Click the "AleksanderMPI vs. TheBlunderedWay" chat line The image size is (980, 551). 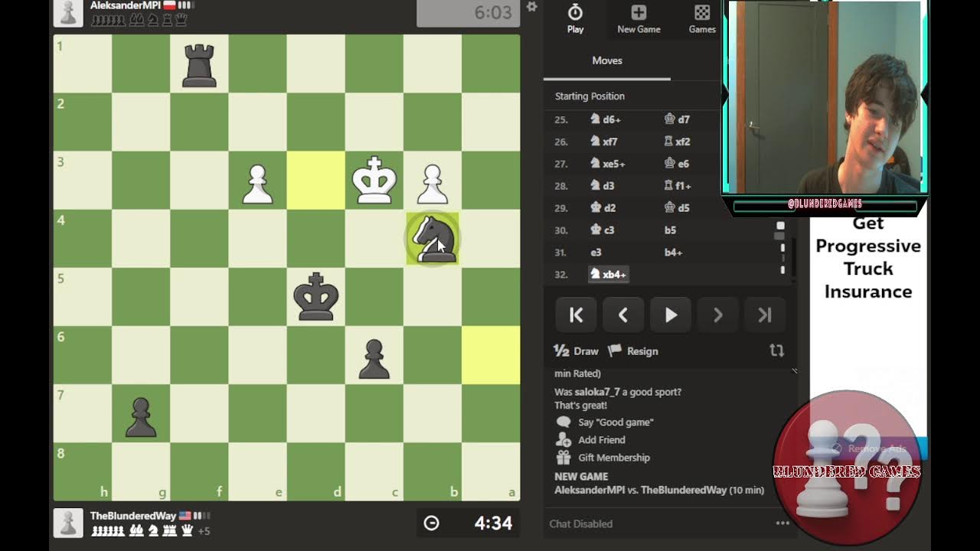pyautogui.click(x=659, y=490)
